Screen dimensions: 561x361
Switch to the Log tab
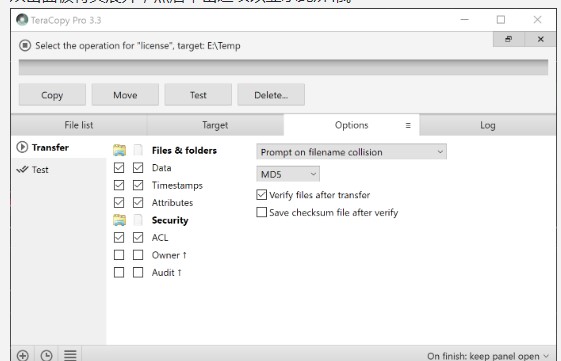[488, 125]
